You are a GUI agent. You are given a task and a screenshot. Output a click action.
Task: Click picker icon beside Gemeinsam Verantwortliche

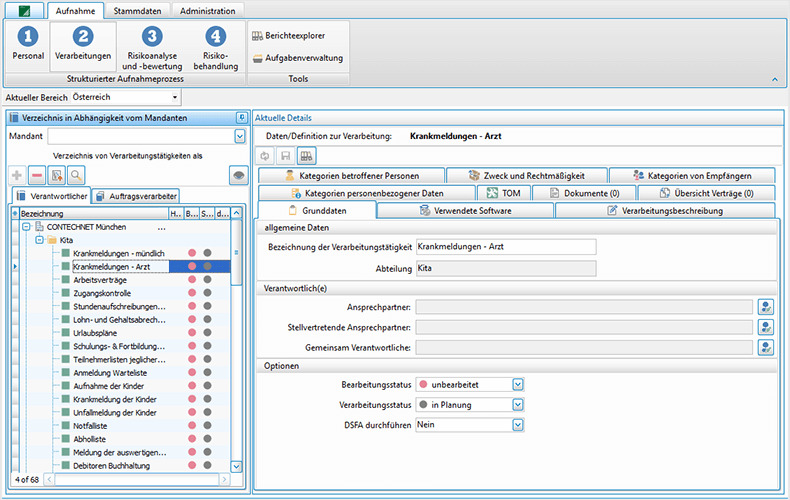pos(766,347)
